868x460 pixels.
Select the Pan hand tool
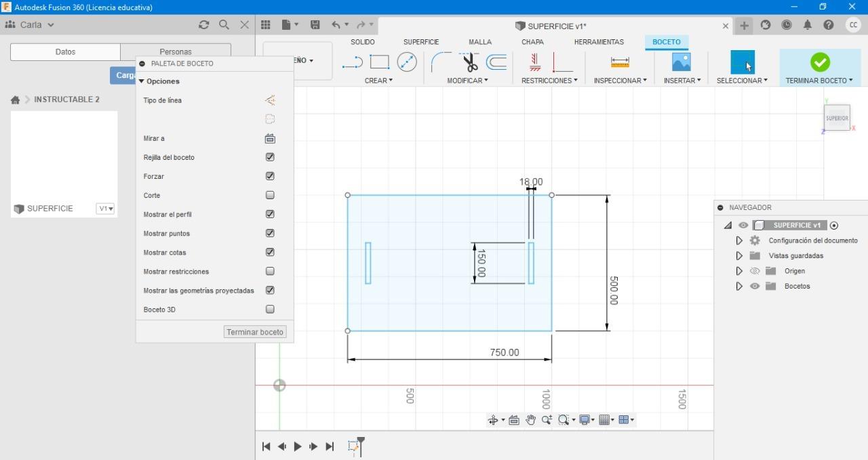pyautogui.click(x=530, y=420)
